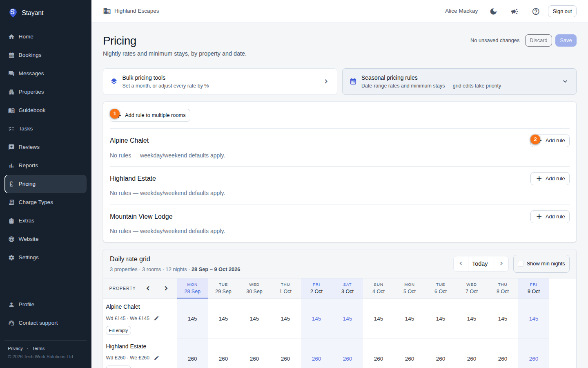Go to next dates in rate grid
The width and height of the screenshot is (588, 368).
[501, 264]
